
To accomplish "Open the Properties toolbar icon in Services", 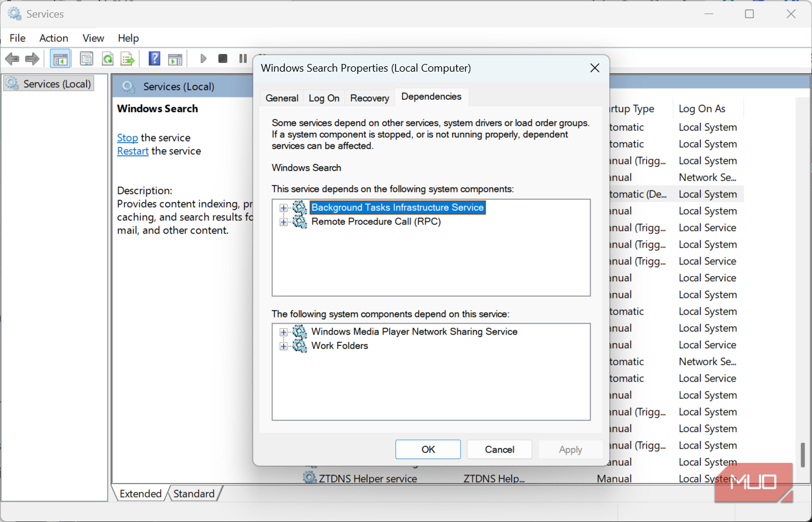I will coord(86,59).
